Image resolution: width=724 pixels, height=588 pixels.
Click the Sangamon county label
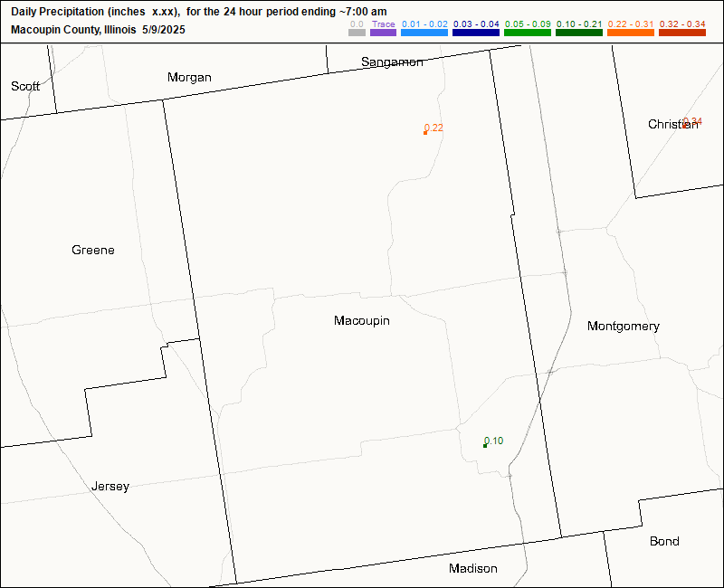pos(392,62)
